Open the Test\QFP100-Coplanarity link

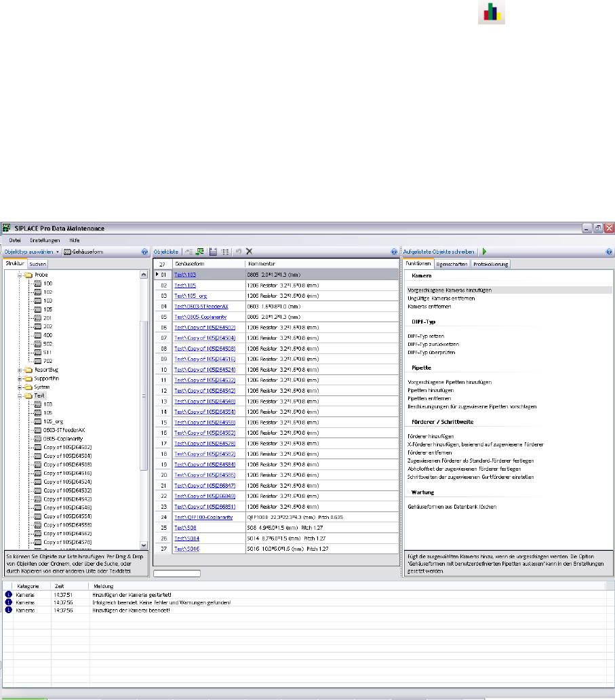tap(203, 518)
